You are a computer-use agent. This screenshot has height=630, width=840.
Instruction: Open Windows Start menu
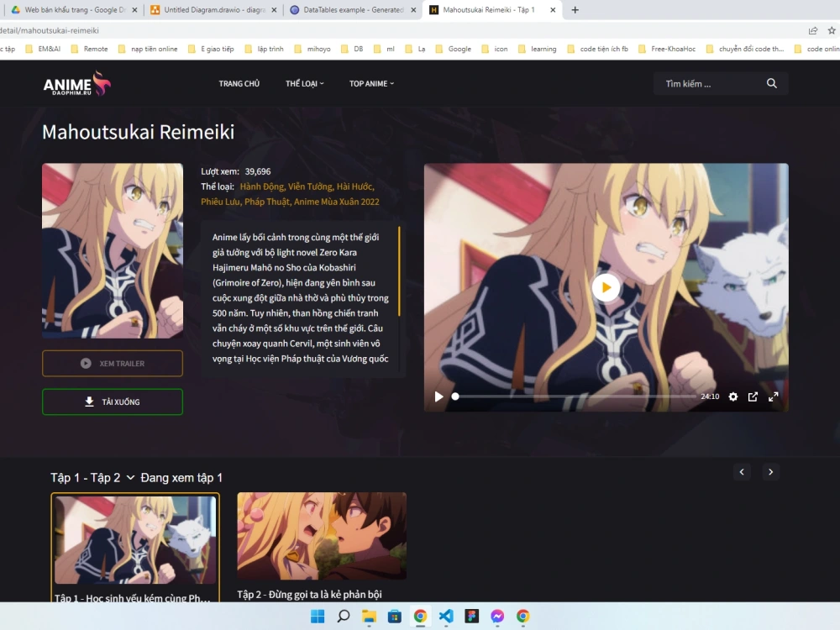click(318, 616)
